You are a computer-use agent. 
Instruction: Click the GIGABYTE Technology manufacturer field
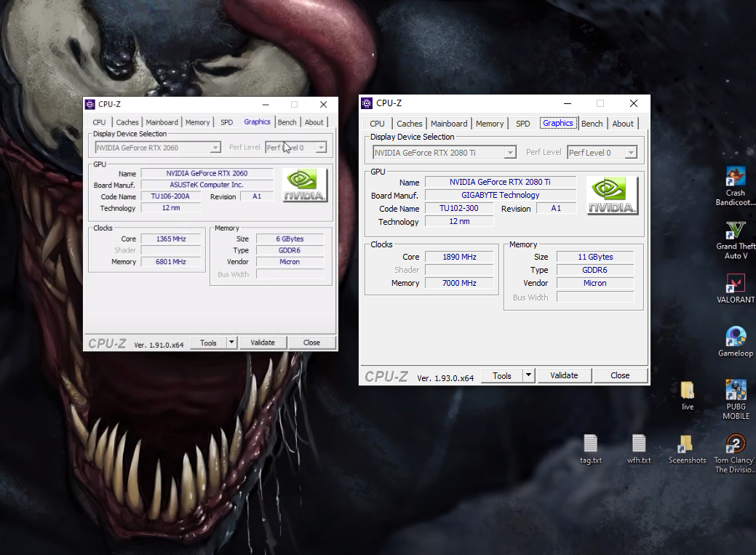(501, 195)
